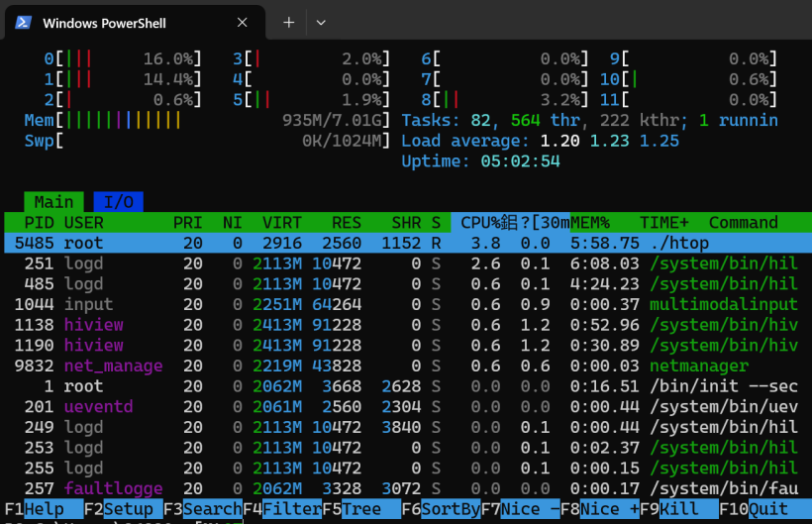Click the Swp usage meter
Screen dimensions: 812x524
tap(207, 141)
